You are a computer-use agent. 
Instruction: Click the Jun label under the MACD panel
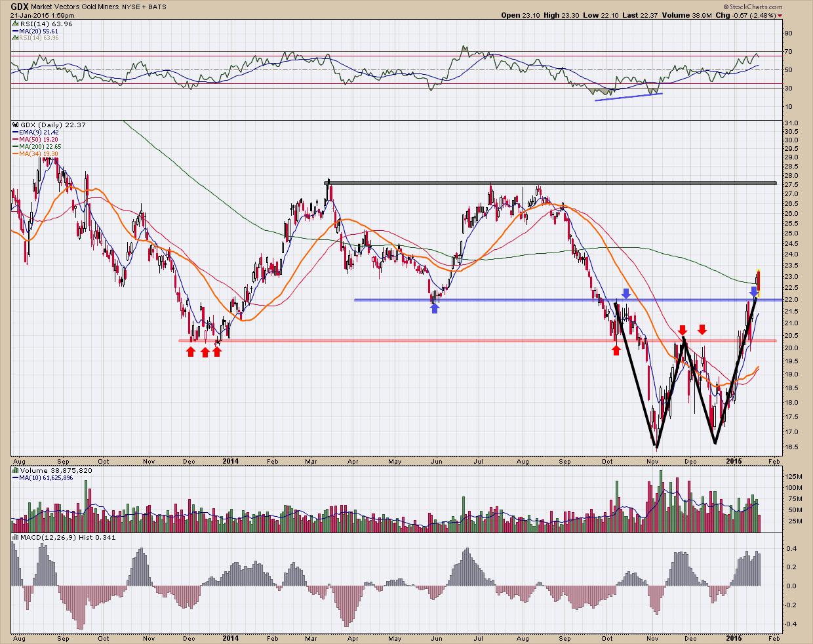437,638
